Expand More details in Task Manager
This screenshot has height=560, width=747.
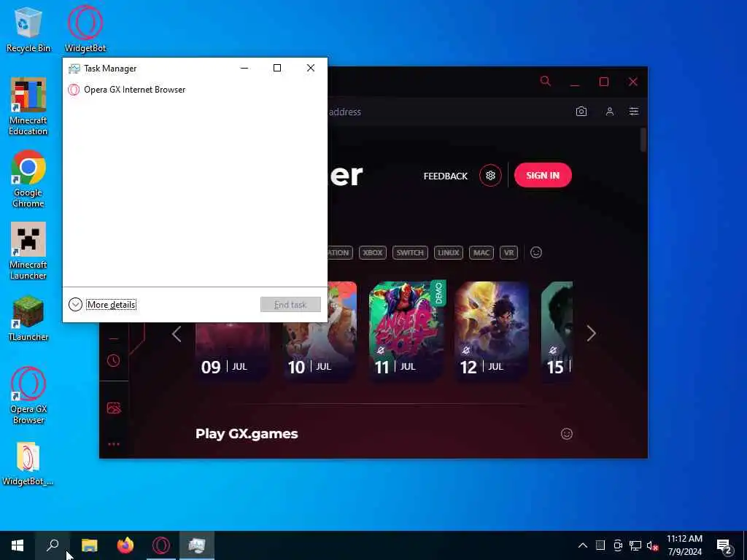102,304
